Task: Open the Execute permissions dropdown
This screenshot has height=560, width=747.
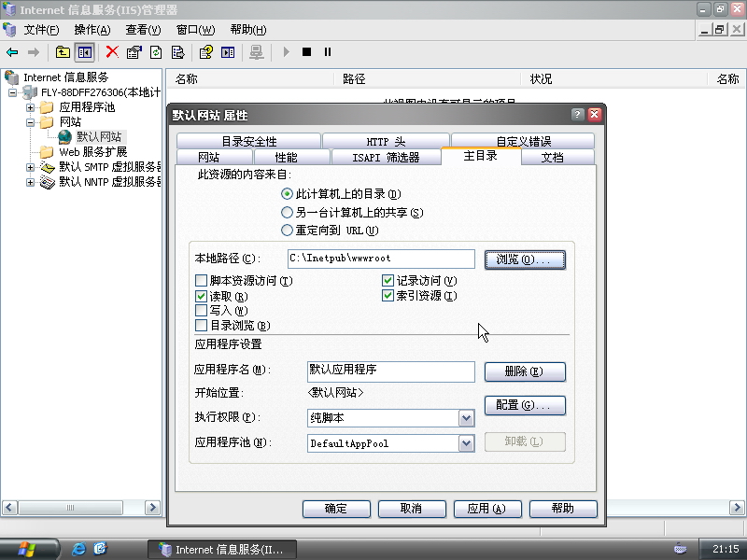Action: tap(466, 418)
